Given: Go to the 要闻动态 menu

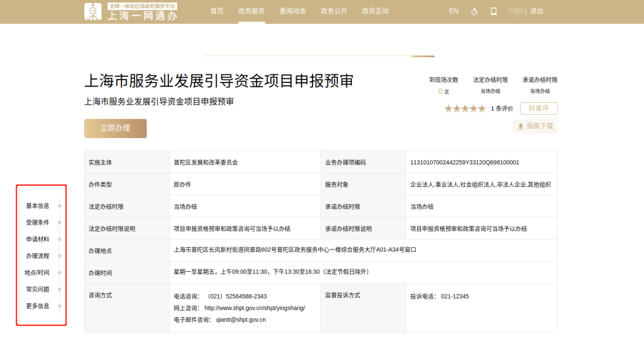Looking at the screenshot, I should (293, 11).
